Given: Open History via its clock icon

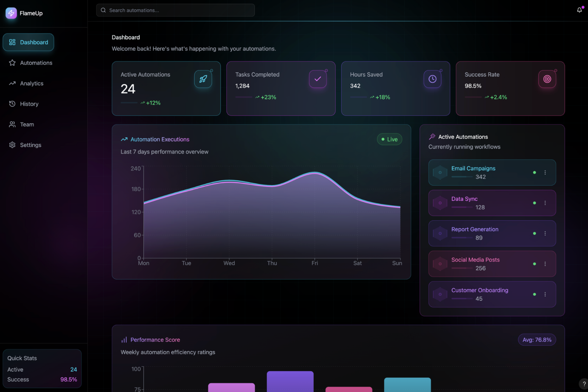Looking at the screenshot, I should [x=12, y=104].
